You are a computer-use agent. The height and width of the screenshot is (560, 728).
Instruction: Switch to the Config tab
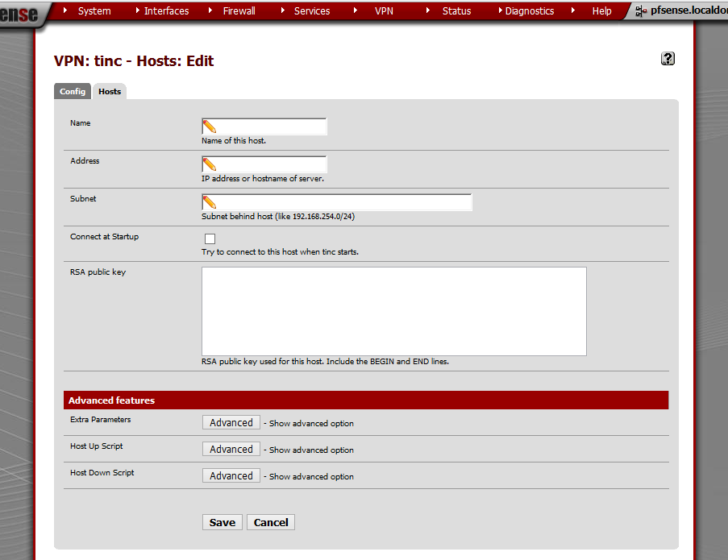pyautogui.click(x=73, y=91)
